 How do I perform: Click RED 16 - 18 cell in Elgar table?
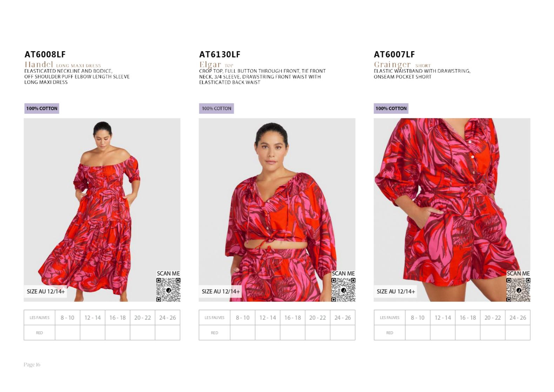(293, 333)
